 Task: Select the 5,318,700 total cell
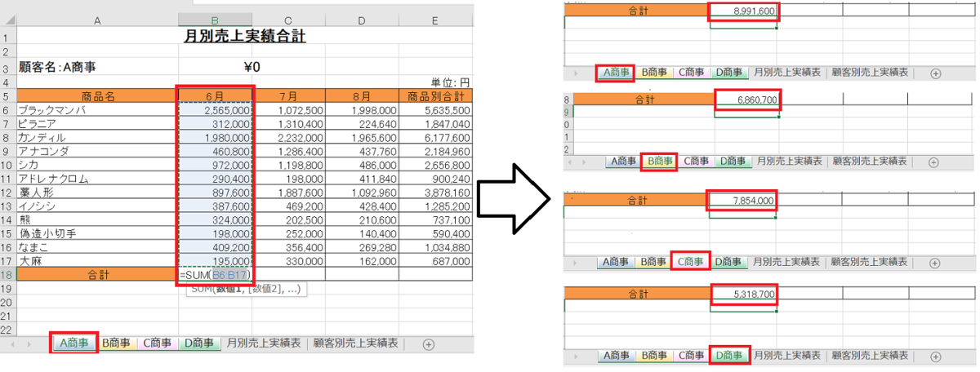(743, 294)
